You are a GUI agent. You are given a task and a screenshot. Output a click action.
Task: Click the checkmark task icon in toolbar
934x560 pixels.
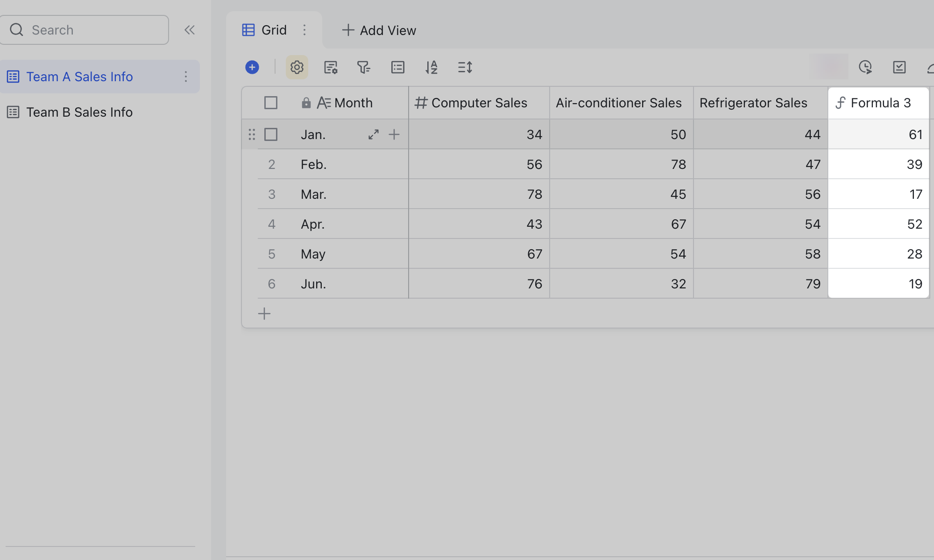coord(899,67)
